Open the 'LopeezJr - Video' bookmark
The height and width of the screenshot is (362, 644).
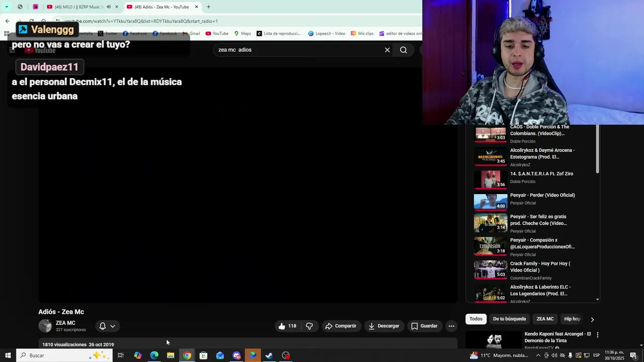point(327,34)
